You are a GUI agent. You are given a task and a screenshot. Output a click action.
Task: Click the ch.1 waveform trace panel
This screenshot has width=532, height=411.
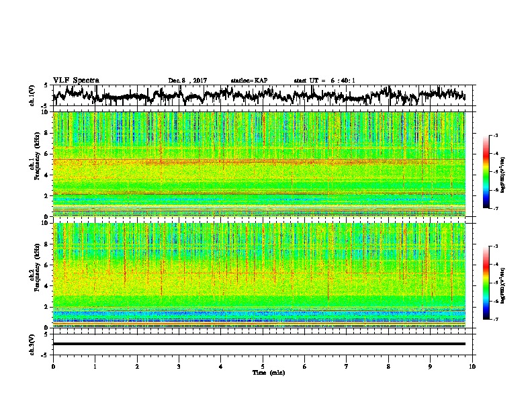pyautogui.click(x=263, y=95)
